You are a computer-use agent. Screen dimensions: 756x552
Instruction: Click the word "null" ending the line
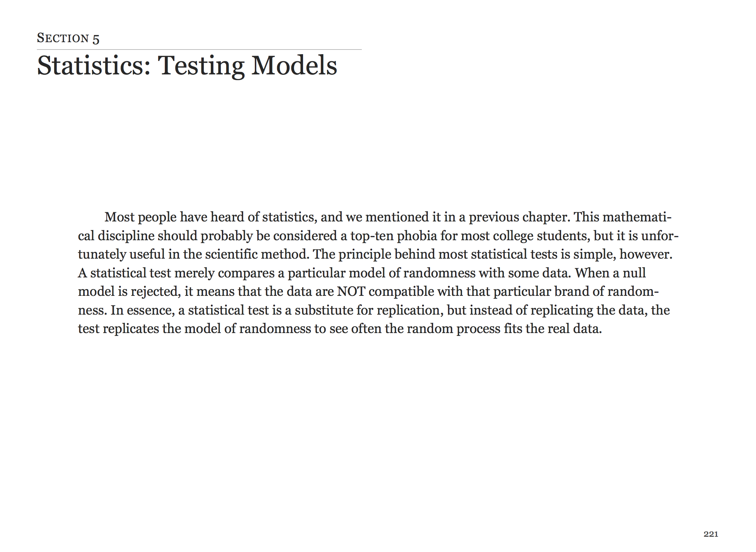[634, 273]
